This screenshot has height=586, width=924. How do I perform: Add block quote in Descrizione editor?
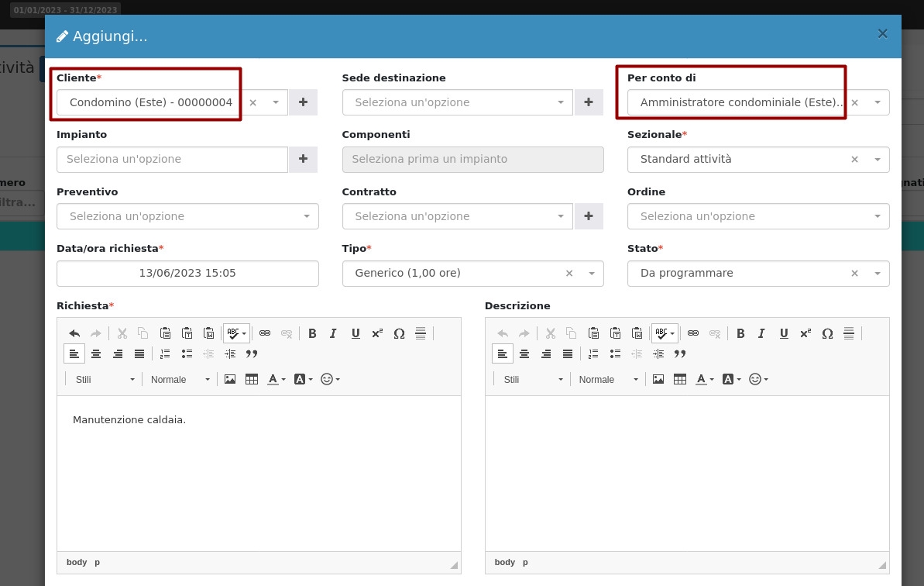point(680,353)
